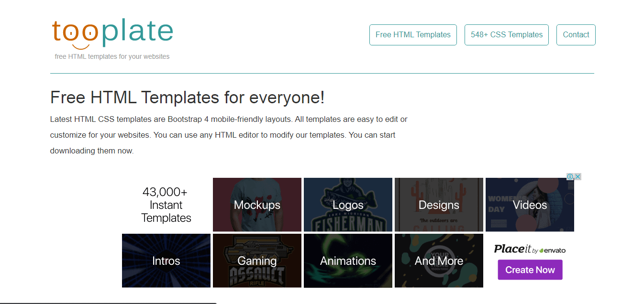Open the Designs category tile
Image resolution: width=644 pixels, height=304 pixels.
pyautogui.click(x=439, y=205)
